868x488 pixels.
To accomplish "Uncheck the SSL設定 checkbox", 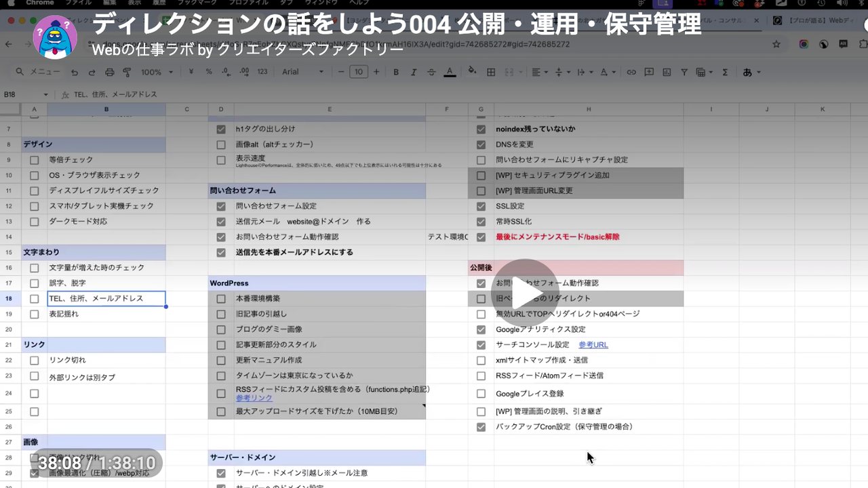I will coord(481,206).
